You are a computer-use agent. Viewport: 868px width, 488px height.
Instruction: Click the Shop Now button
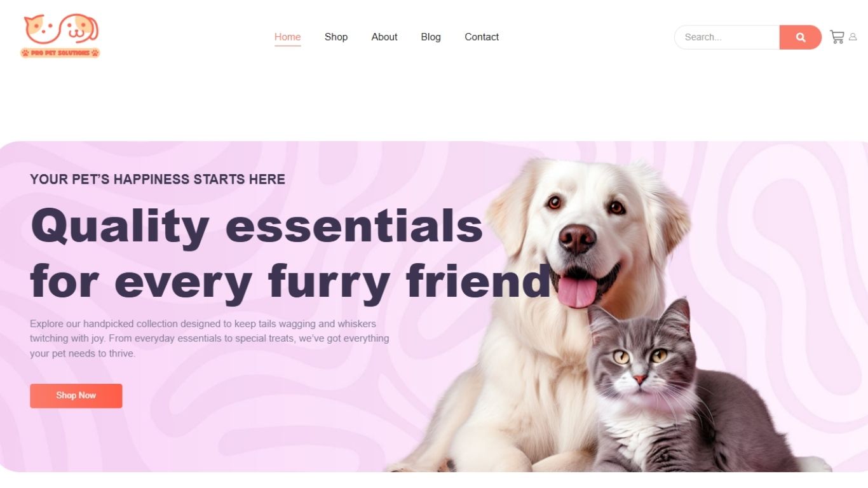click(76, 395)
